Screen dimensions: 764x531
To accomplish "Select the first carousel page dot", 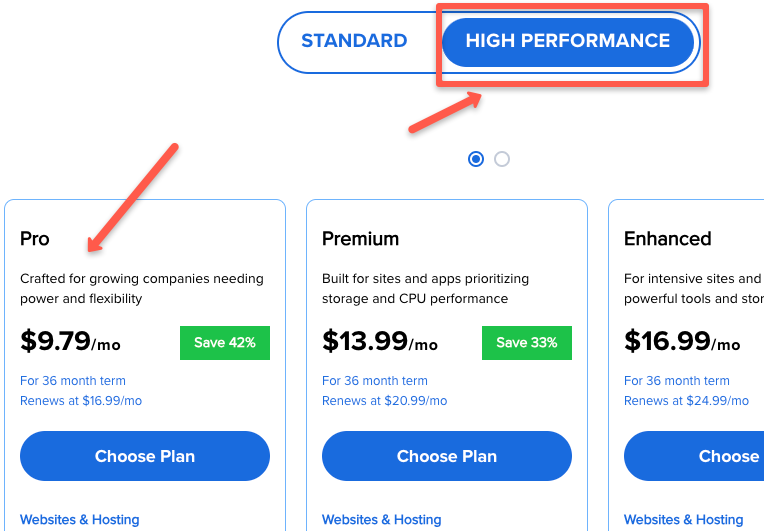I will (x=476, y=159).
